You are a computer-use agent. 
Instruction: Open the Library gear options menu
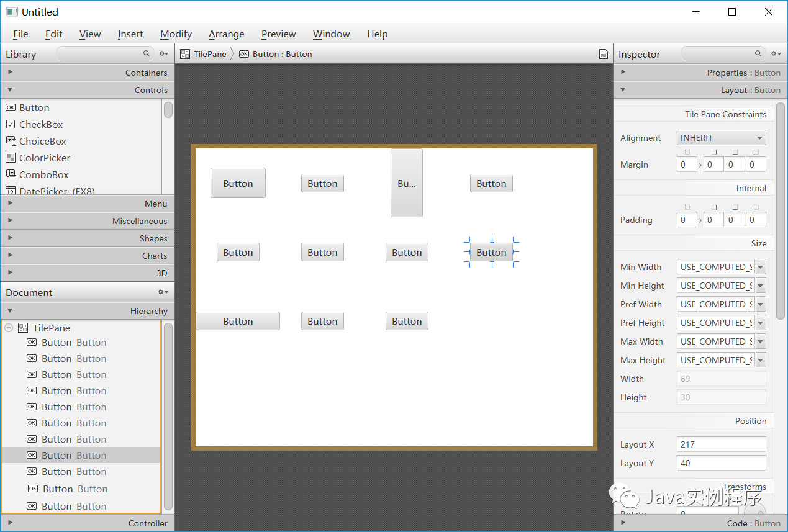click(163, 54)
